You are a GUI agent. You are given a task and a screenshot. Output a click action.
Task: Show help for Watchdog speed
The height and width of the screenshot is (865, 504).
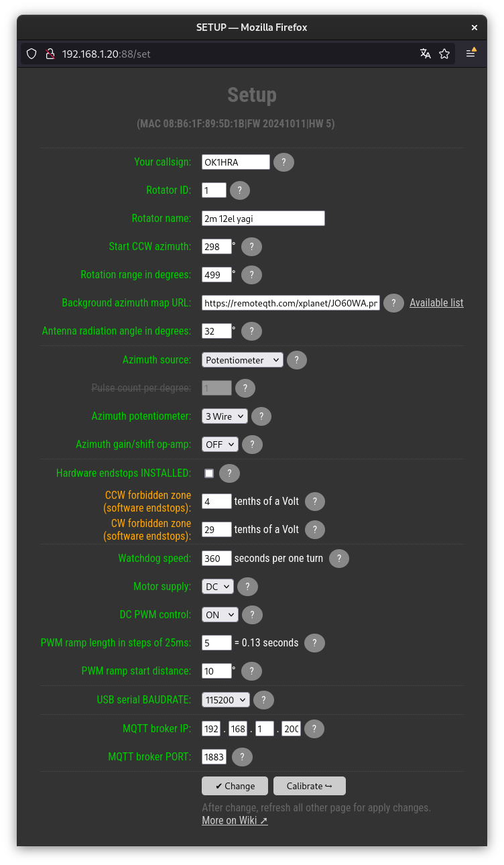(339, 559)
